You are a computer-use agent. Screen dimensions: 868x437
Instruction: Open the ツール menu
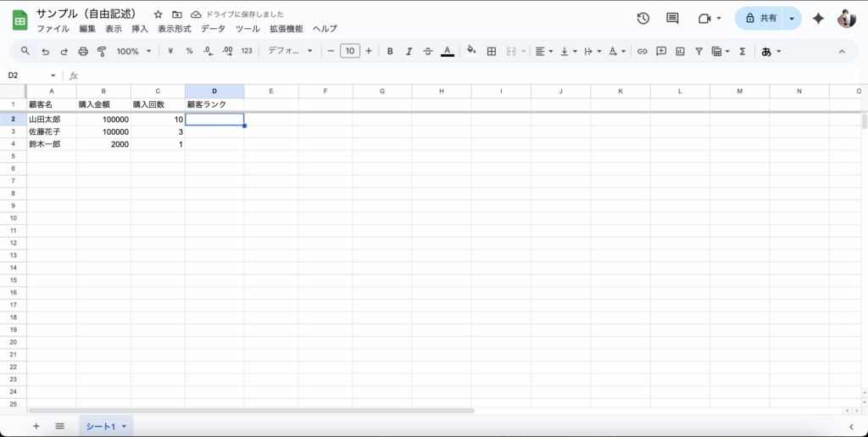(248, 29)
